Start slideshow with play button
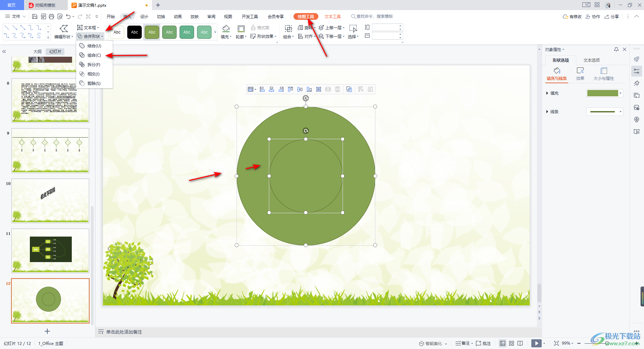644x349 pixels. [536, 343]
